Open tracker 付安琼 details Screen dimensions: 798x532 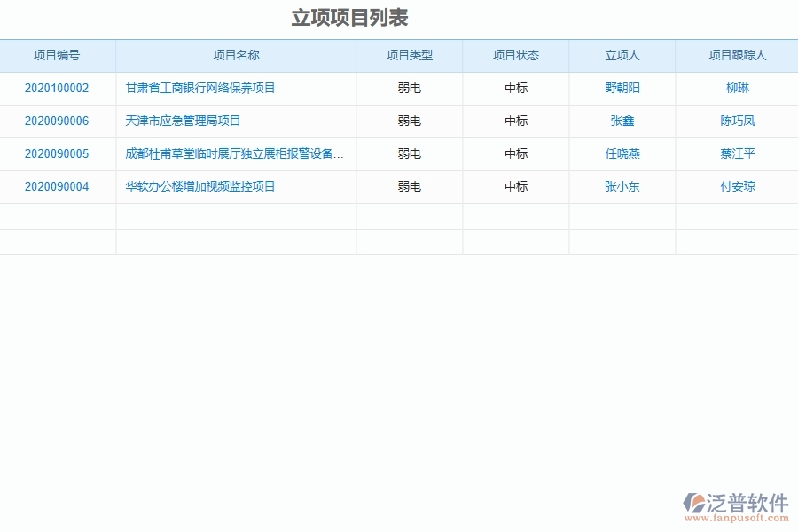pyautogui.click(x=737, y=186)
